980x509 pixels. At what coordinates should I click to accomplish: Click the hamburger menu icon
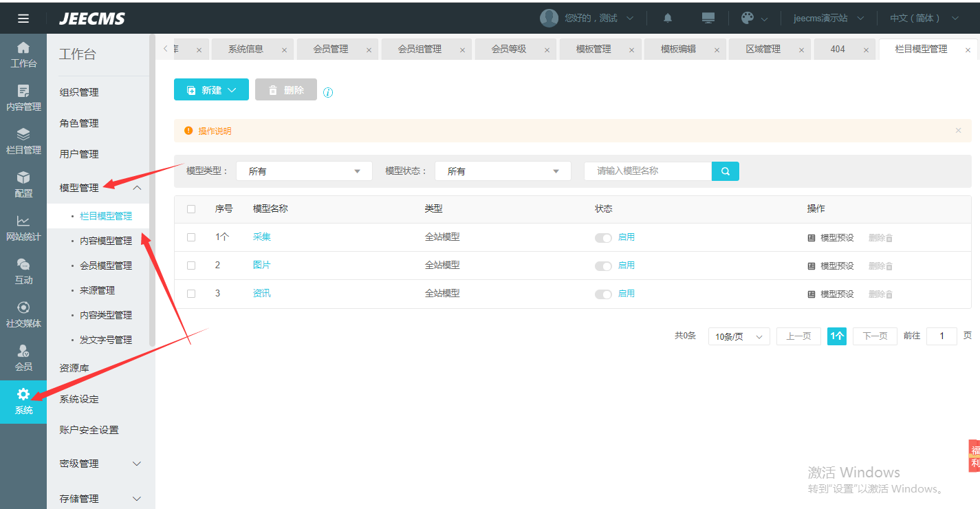click(23, 19)
